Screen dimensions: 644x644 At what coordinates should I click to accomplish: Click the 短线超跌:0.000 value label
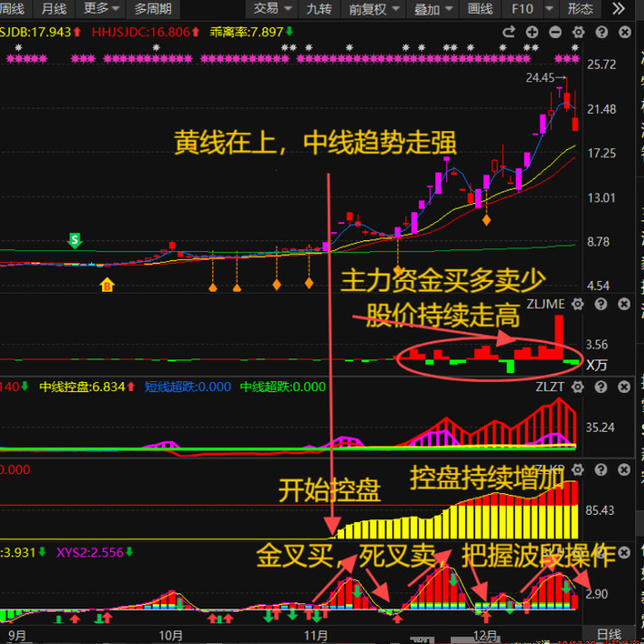click(187, 387)
